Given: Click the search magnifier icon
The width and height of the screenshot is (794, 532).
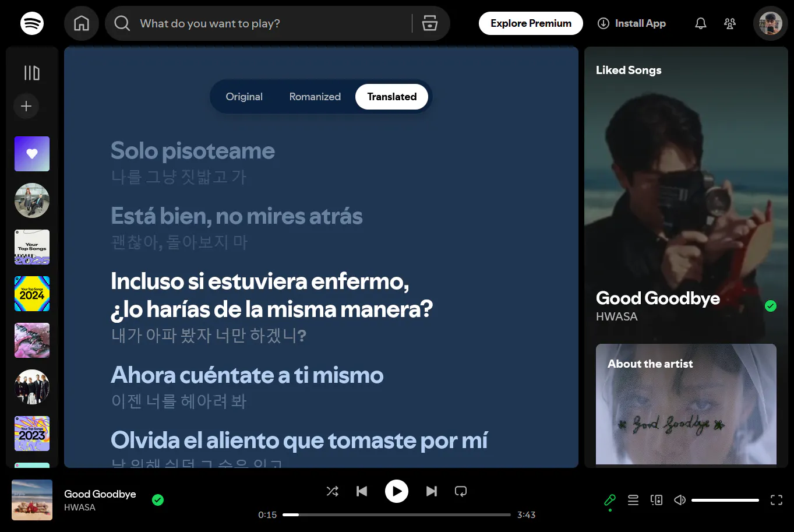Looking at the screenshot, I should 122,23.
